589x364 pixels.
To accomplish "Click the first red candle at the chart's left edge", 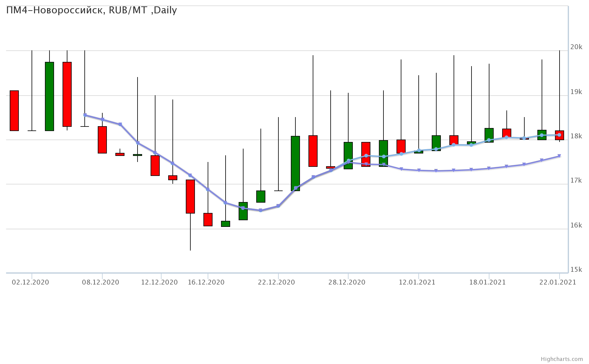I will click(x=14, y=111).
